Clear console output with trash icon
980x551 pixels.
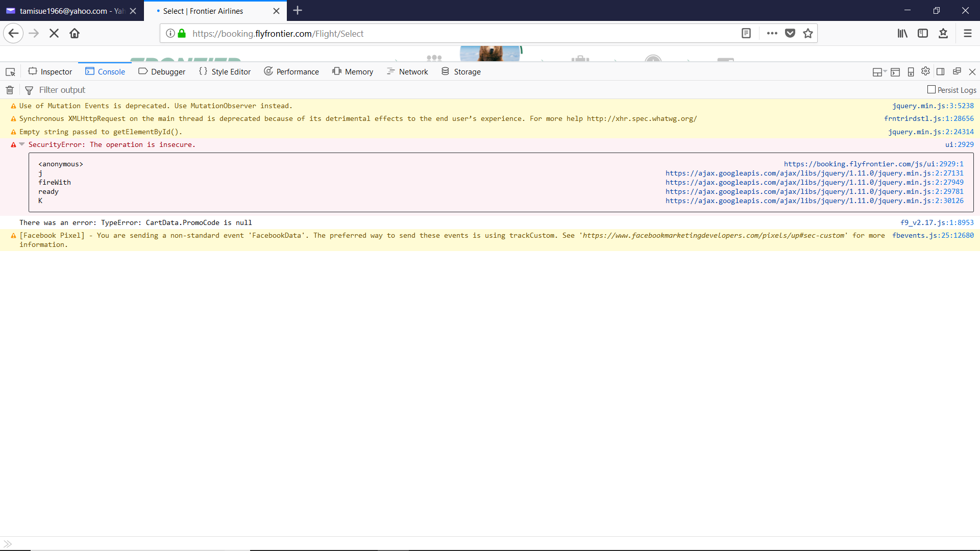pos(10,90)
